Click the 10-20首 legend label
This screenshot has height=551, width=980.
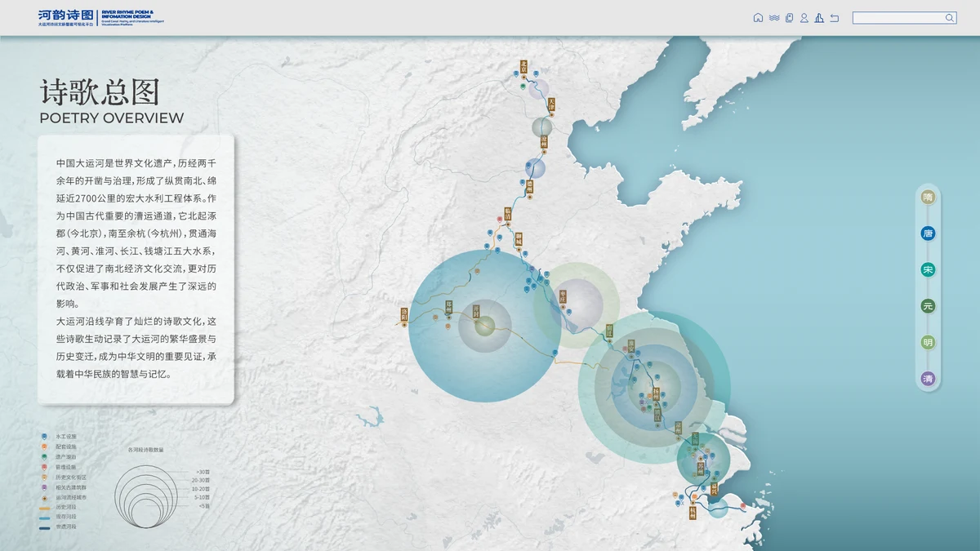(201, 489)
